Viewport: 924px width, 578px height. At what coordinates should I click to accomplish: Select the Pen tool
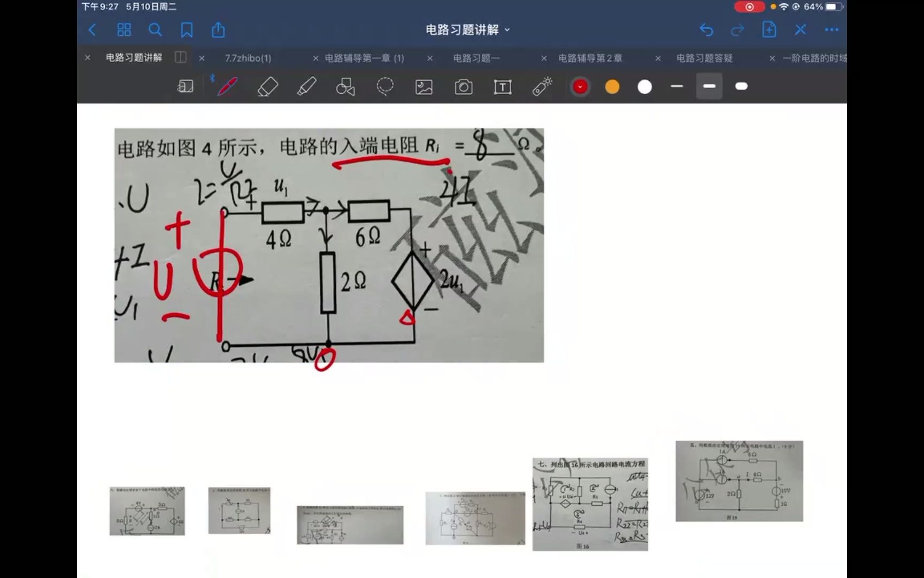tap(227, 87)
